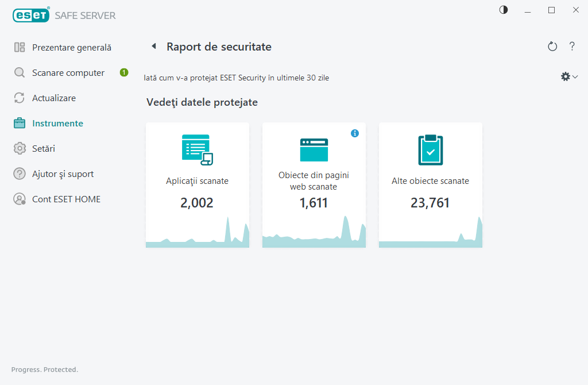Open Ajutor și suport
Viewport: 588px width, 385px height.
pyautogui.click(x=63, y=174)
